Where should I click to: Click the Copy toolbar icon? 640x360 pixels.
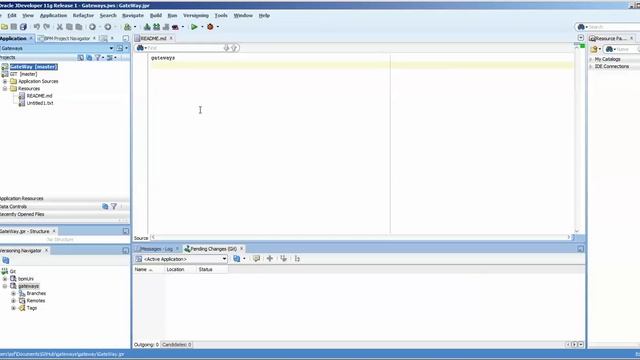[69, 27]
